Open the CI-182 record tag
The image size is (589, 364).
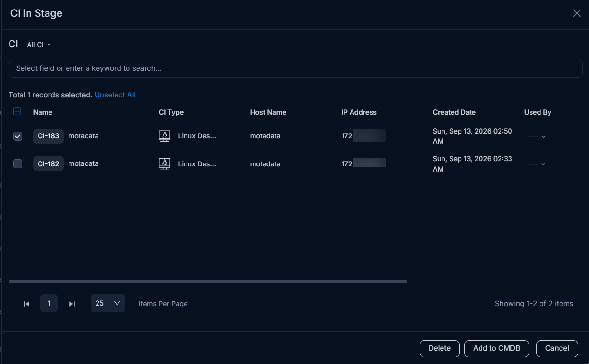pos(49,164)
